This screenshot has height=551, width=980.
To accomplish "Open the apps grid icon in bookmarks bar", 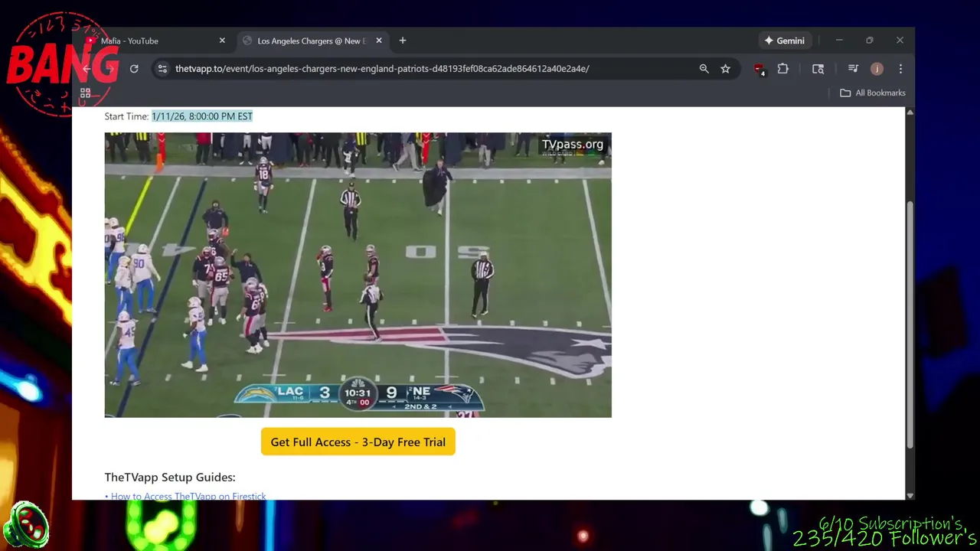I will click(86, 93).
